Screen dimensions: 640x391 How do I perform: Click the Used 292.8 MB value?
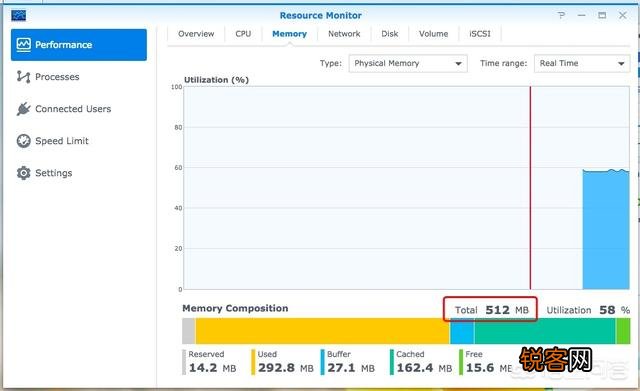286,368
